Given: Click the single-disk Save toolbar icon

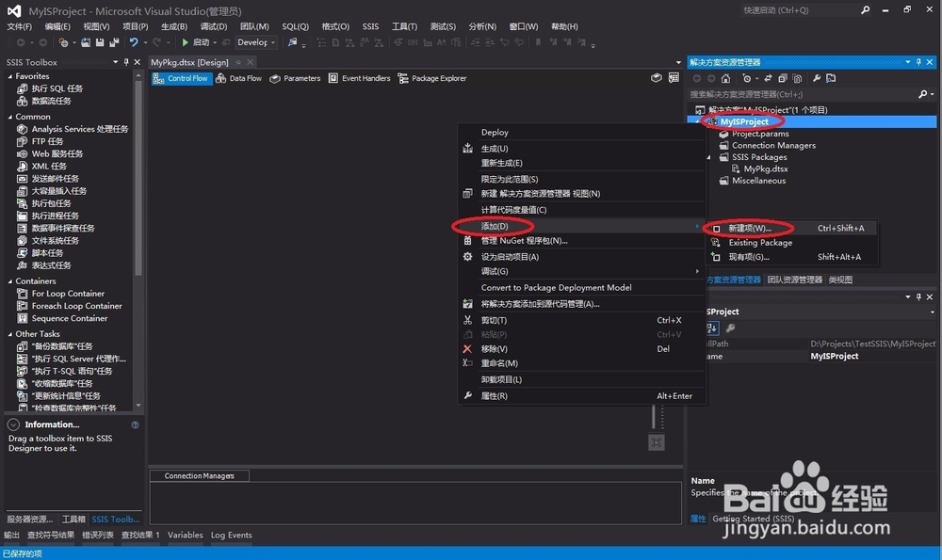Looking at the screenshot, I should click(x=100, y=42).
